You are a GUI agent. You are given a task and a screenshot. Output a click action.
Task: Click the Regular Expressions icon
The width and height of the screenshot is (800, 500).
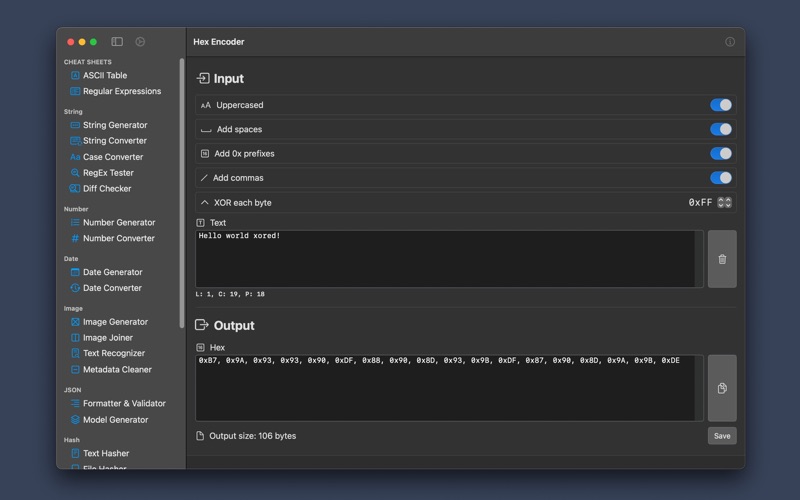click(75, 91)
